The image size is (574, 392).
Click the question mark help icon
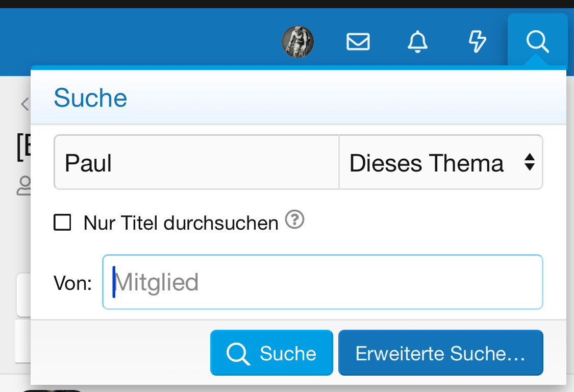pyautogui.click(x=294, y=220)
